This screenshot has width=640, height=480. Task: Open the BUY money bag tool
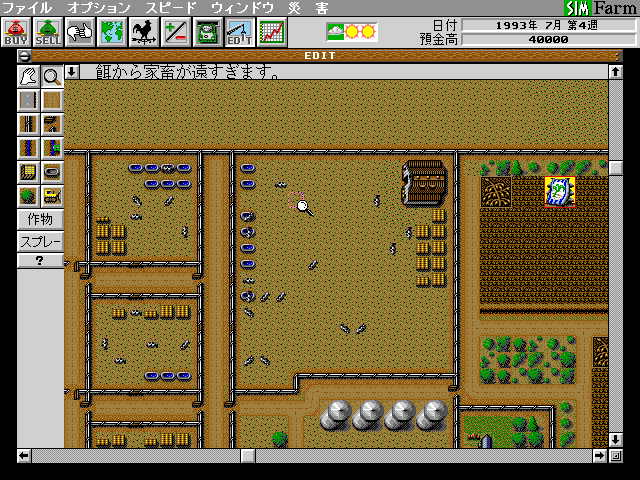click(x=16, y=32)
